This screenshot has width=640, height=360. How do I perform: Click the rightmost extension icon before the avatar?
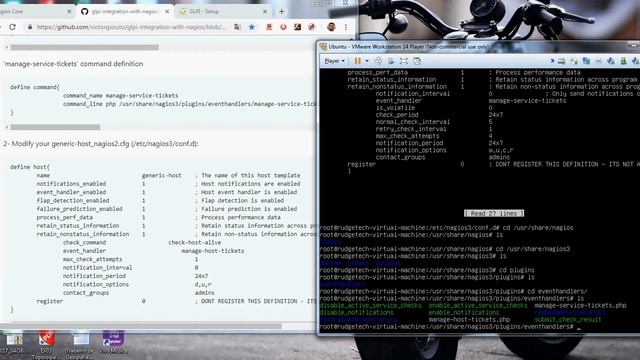[312, 27]
